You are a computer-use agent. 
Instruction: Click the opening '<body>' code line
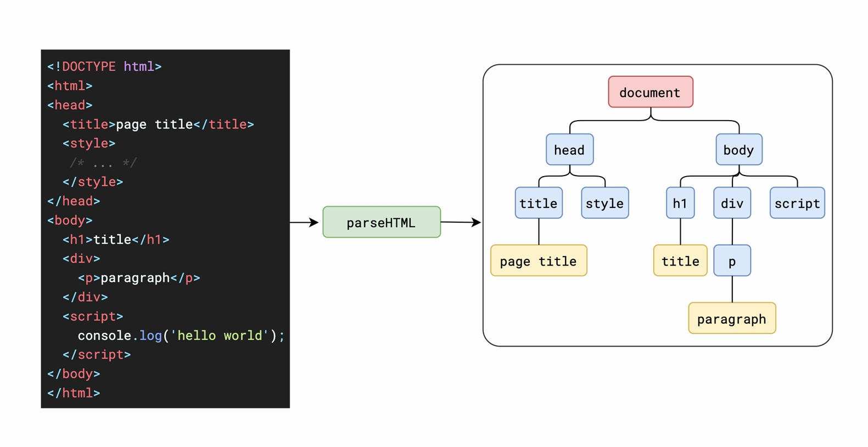70,220
